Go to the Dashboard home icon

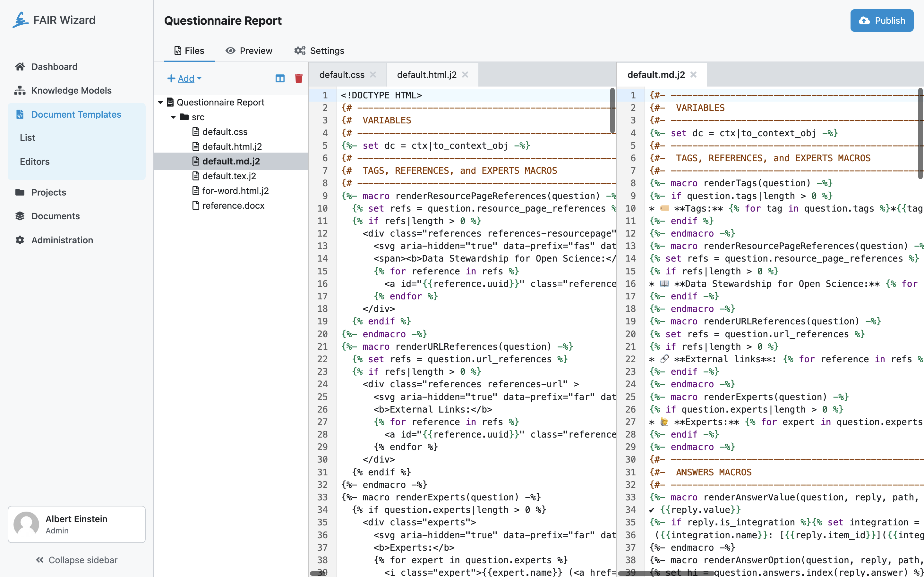pos(20,67)
